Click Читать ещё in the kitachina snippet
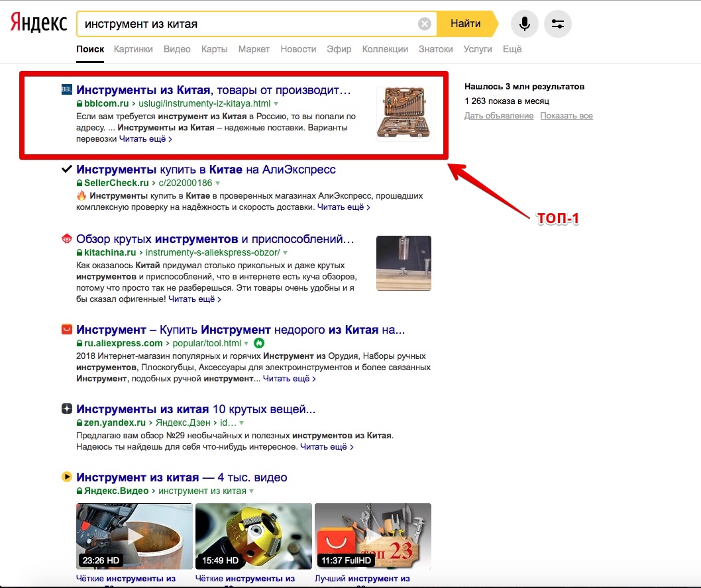The image size is (701, 588). (x=195, y=299)
